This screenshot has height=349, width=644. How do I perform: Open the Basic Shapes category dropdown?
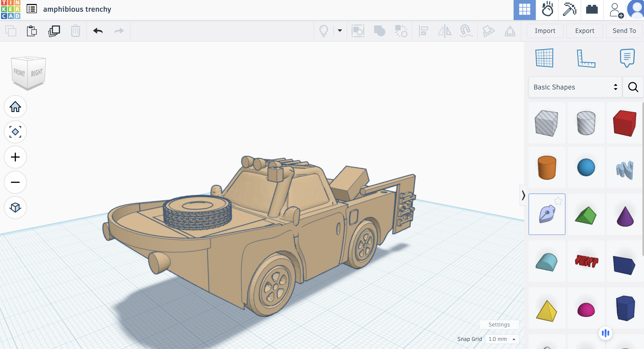[575, 87]
